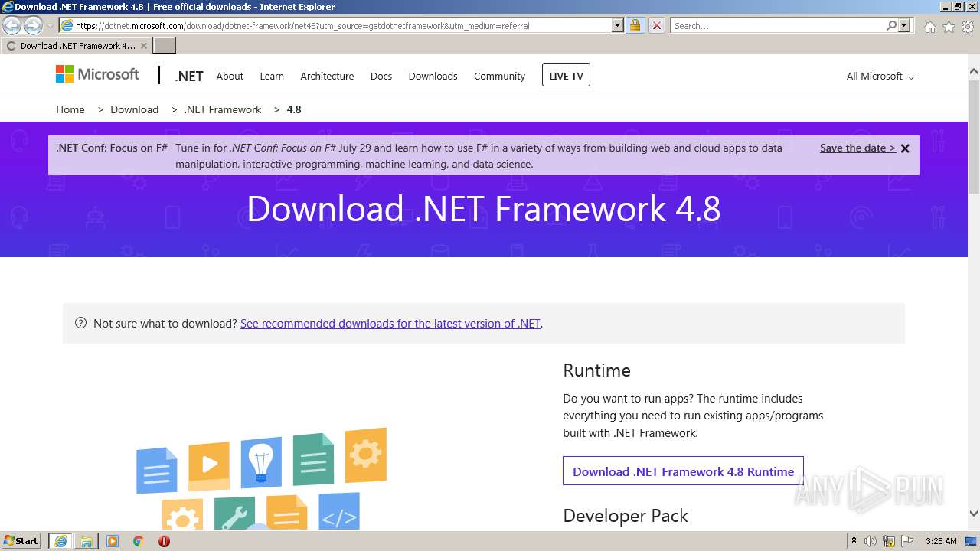Open the Tools gear icon

[x=968, y=27]
